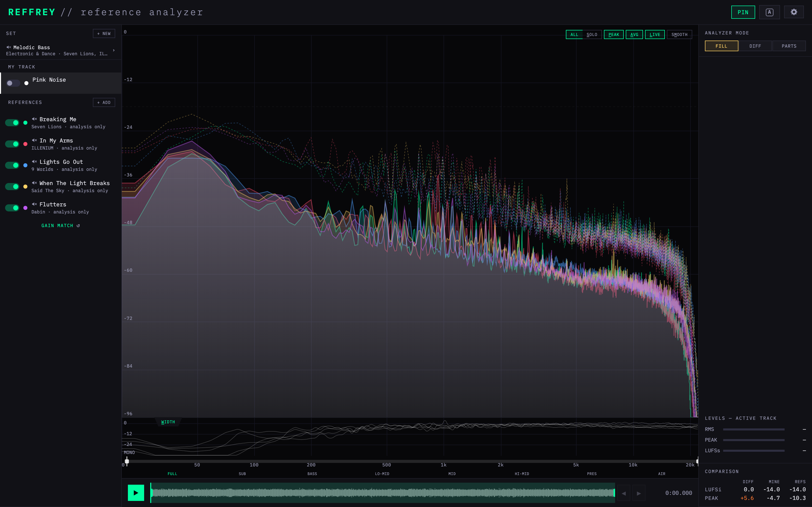Viewport: 812px width, 507px height.
Task: Click the mute icon next to Lights Go Out
Action: (x=34, y=162)
